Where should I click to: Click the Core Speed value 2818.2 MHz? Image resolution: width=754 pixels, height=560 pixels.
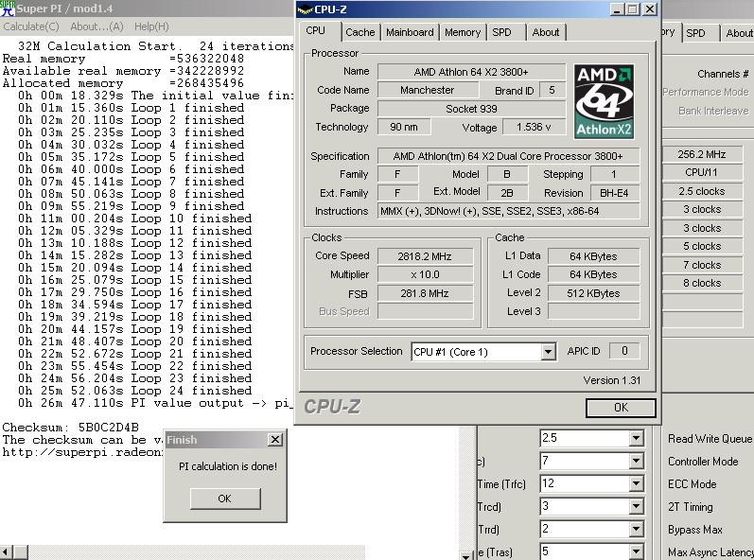pyautogui.click(x=425, y=256)
